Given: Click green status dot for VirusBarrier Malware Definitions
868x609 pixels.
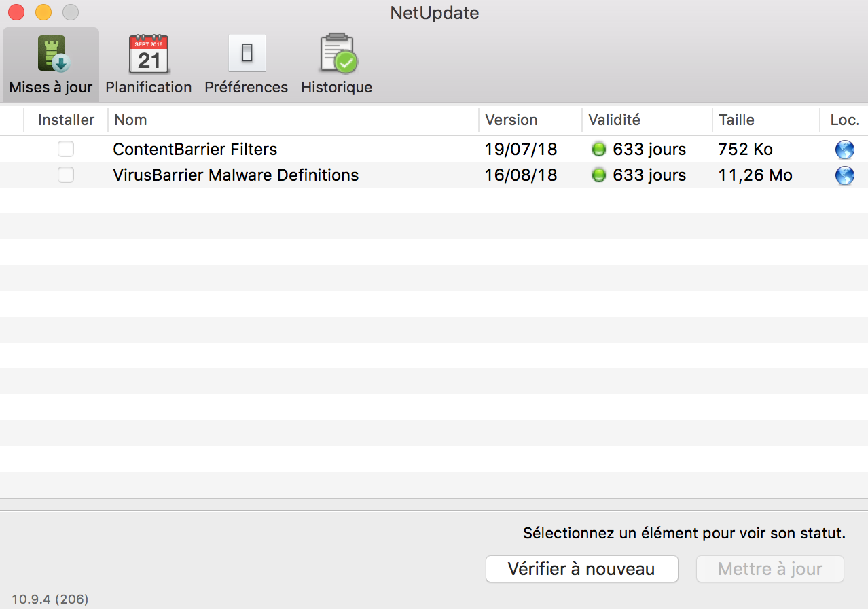Looking at the screenshot, I should coord(599,175).
